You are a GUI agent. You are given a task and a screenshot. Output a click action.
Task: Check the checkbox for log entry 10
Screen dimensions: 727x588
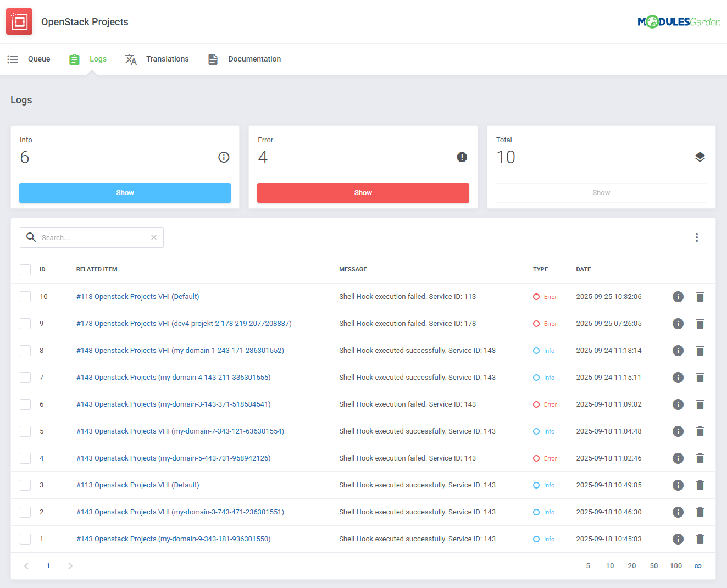click(25, 296)
